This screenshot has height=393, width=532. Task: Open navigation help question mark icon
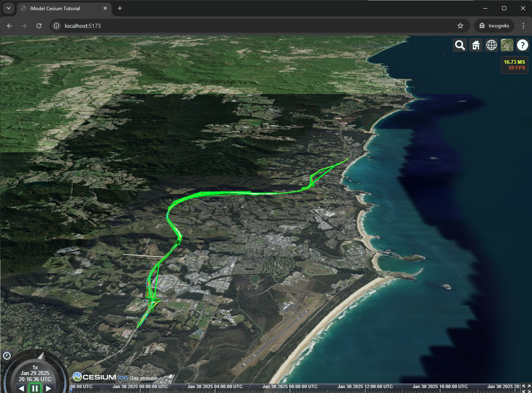(x=522, y=45)
